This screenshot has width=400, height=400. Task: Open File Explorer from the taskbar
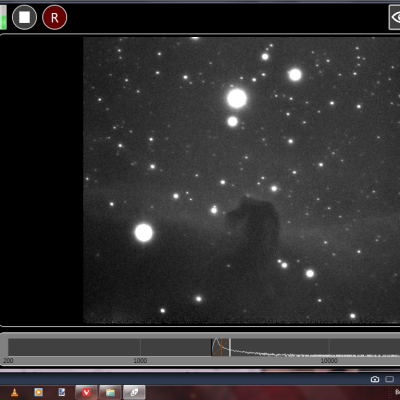(x=110, y=392)
